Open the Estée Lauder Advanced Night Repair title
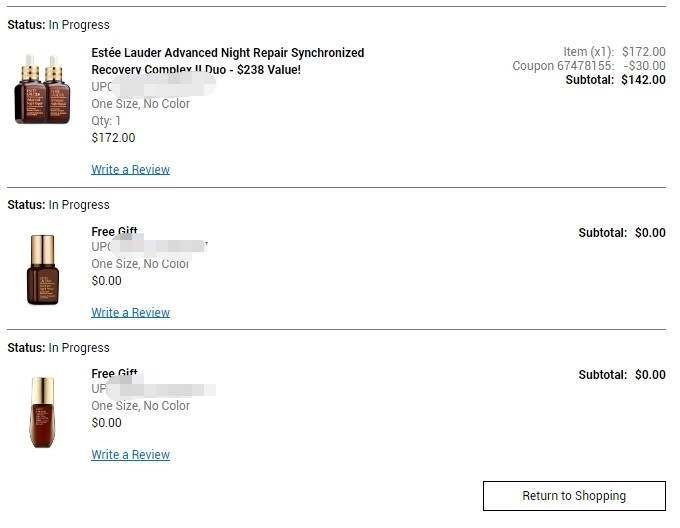This screenshot has width=680, height=528. pyautogui.click(x=228, y=61)
